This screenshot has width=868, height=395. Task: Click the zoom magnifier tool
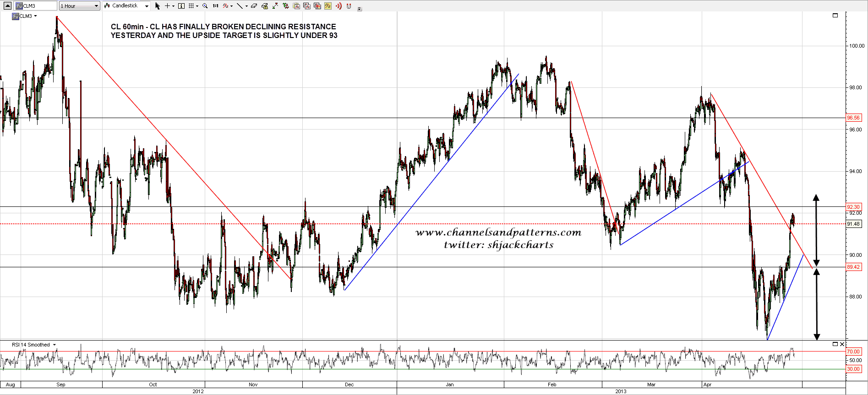(205, 6)
